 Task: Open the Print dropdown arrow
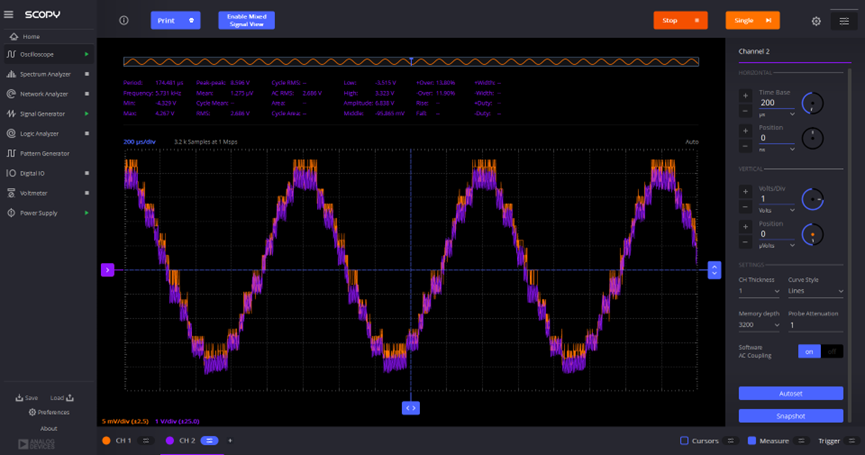point(191,20)
